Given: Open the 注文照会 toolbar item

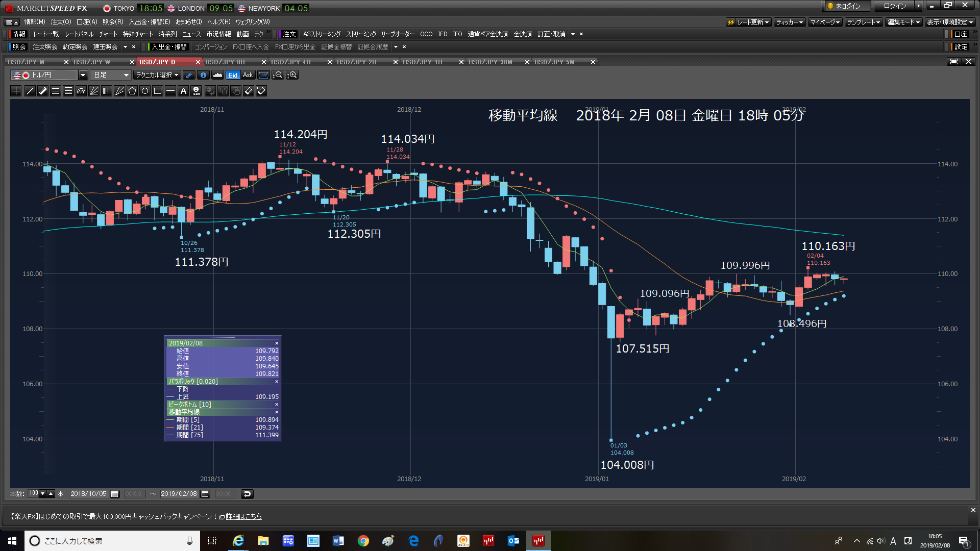Looking at the screenshot, I should click(x=45, y=47).
